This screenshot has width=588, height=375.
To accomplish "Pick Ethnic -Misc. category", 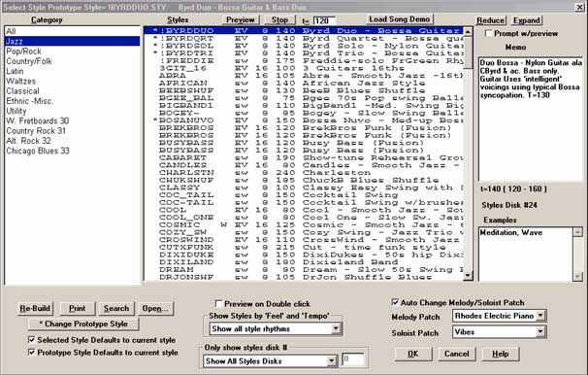I will pos(72,101).
